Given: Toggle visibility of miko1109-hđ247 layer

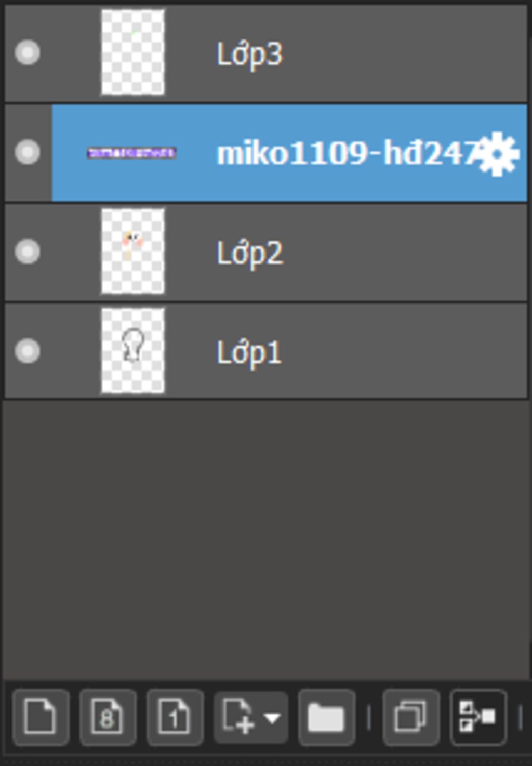Looking at the screenshot, I should tap(28, 153).
